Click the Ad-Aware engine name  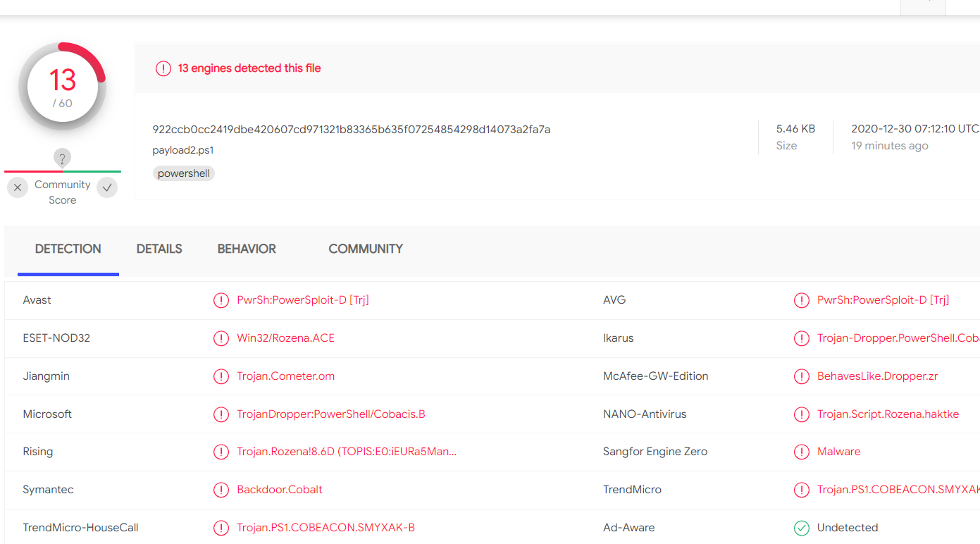coord(629,528)
